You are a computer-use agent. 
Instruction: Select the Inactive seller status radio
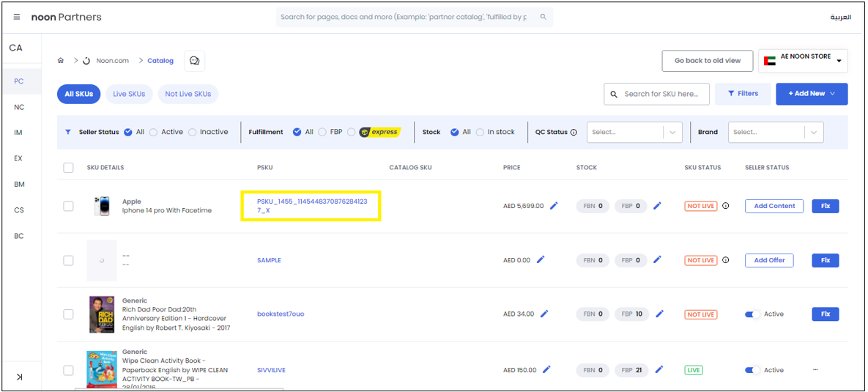[193, 133]
